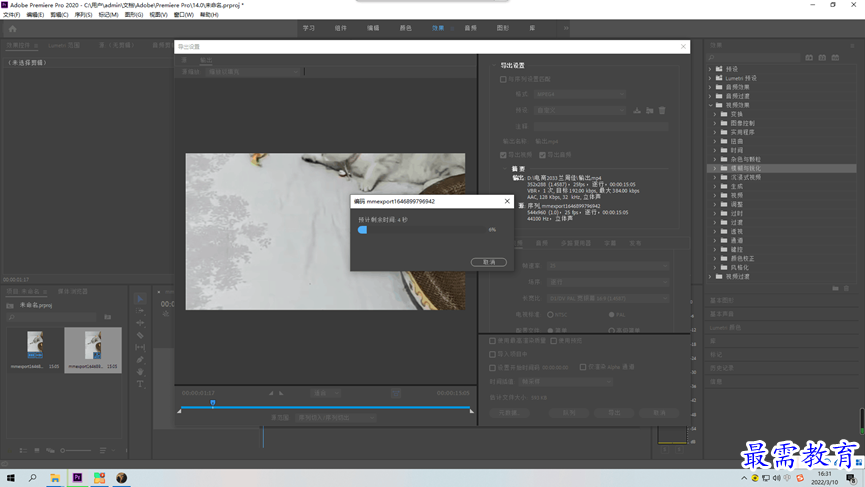Toggle 与序列设置匹配 checkbox
Screen dimensions: 865x487
[503, 79]
